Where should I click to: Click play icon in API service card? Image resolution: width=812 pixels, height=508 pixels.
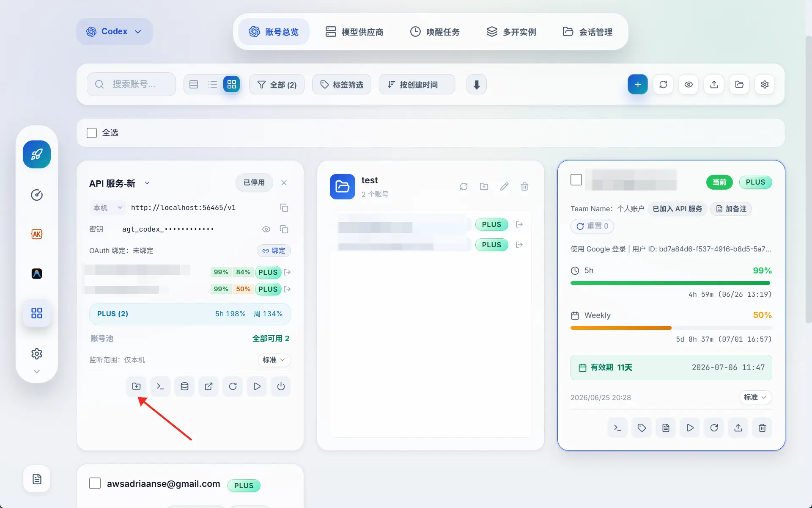[x=257, y=387]
